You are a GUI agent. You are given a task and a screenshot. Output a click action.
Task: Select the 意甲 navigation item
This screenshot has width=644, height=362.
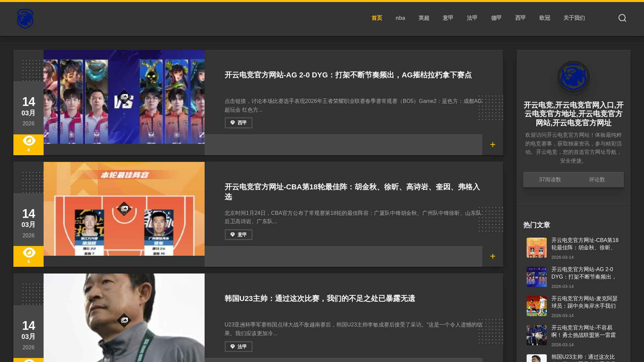coord(448,18)
